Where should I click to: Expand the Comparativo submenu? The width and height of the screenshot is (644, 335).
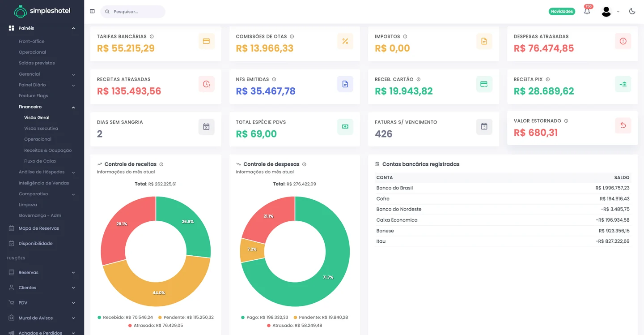tap(73, 194)
